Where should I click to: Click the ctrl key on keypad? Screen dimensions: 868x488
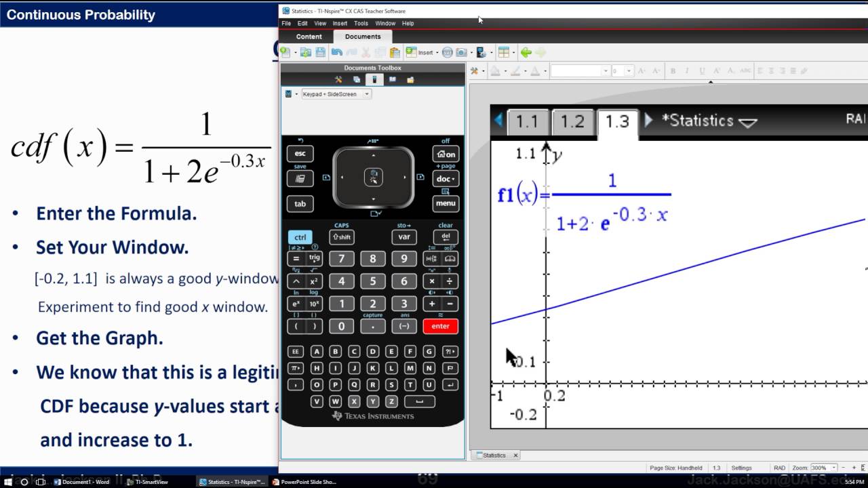(300, 237)
